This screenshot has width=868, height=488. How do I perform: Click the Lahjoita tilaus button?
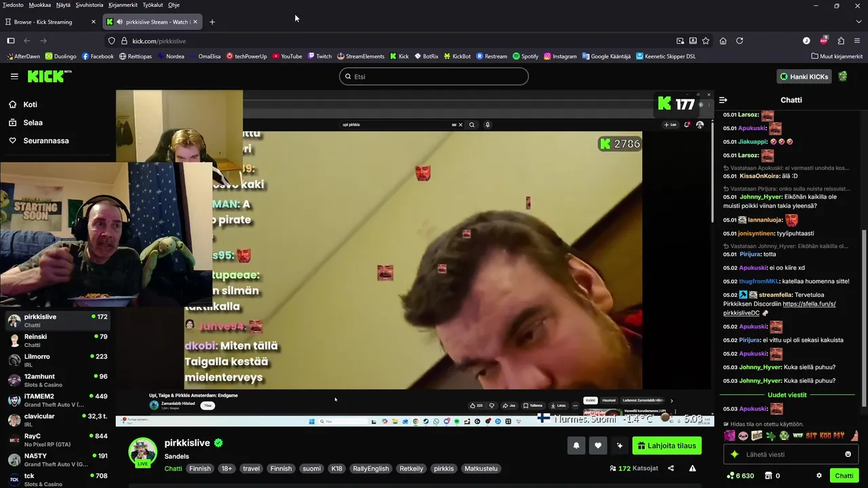667,445
